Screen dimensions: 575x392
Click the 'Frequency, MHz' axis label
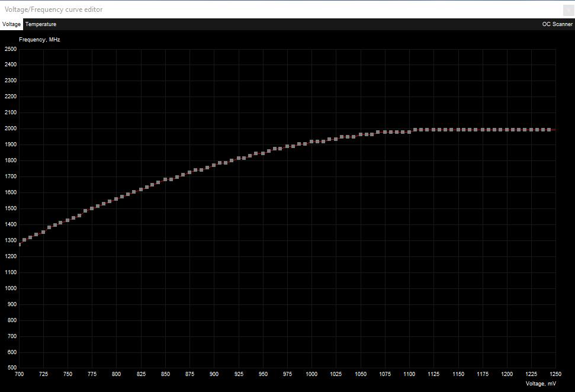coord(39,40)
